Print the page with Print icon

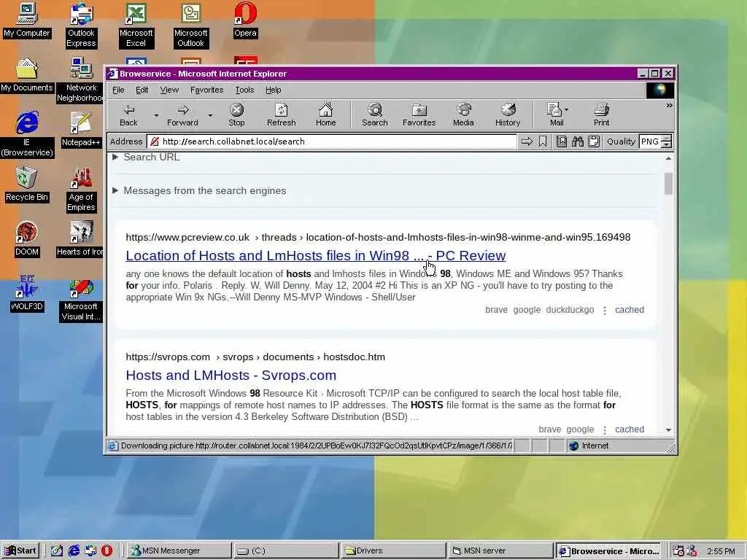(x=601, y=114)
